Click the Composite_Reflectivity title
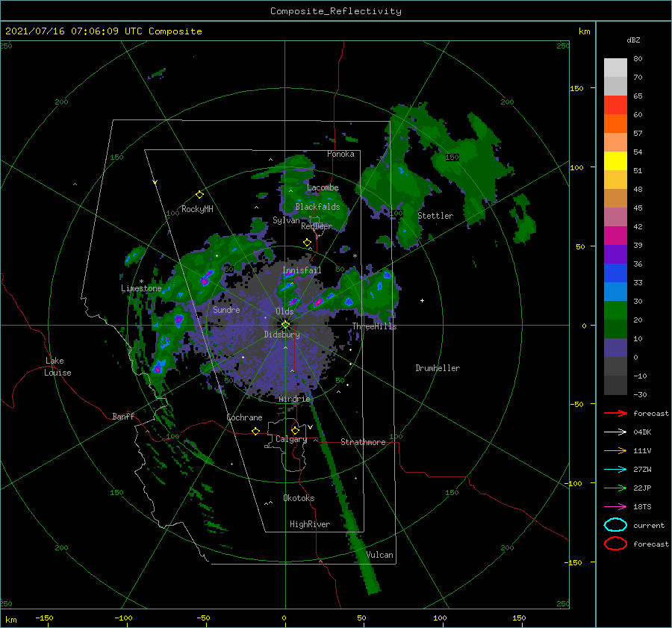 [x=336, y=11]
